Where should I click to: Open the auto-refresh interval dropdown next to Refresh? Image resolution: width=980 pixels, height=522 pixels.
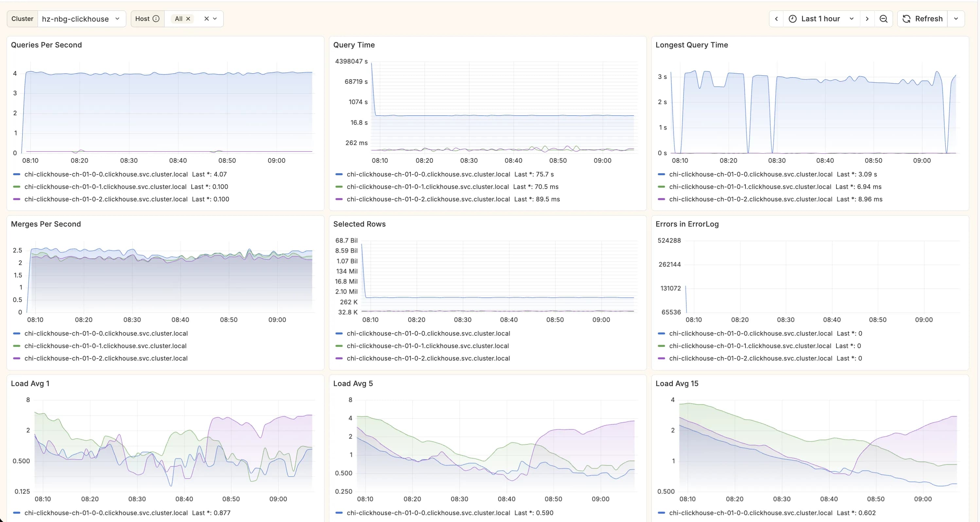(x=956, y=18)
